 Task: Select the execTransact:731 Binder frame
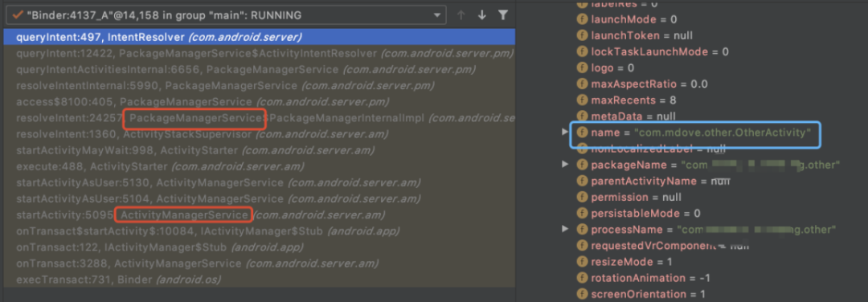[x=258, y=279]
